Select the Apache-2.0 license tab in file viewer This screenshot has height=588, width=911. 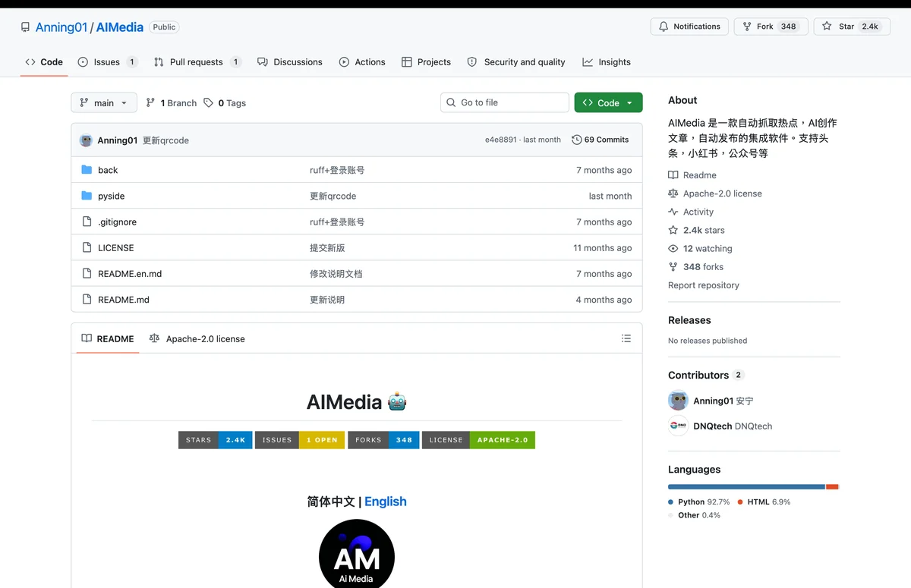click(197, 338)
